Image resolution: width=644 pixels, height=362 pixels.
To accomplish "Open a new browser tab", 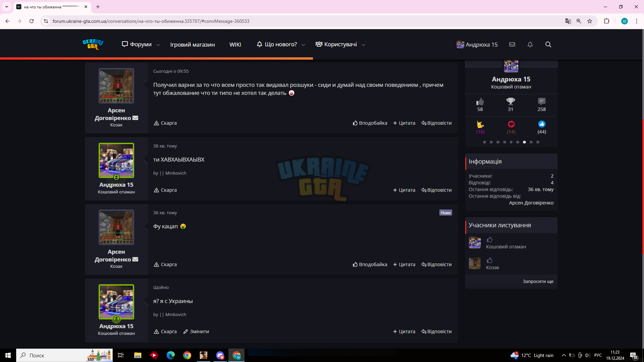I will (x=98, y=7).
